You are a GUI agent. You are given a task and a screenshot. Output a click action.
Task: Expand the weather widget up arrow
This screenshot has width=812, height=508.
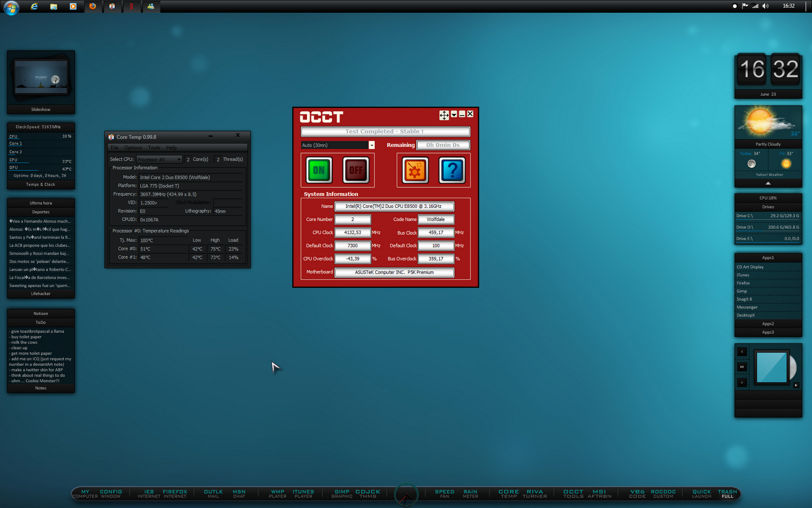[768, 183]
